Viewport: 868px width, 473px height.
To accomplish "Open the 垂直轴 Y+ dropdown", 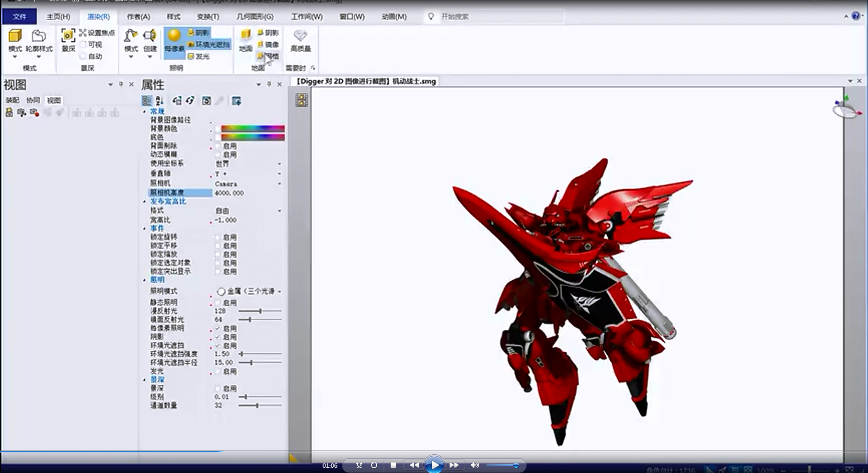I will tap(279, 173).
